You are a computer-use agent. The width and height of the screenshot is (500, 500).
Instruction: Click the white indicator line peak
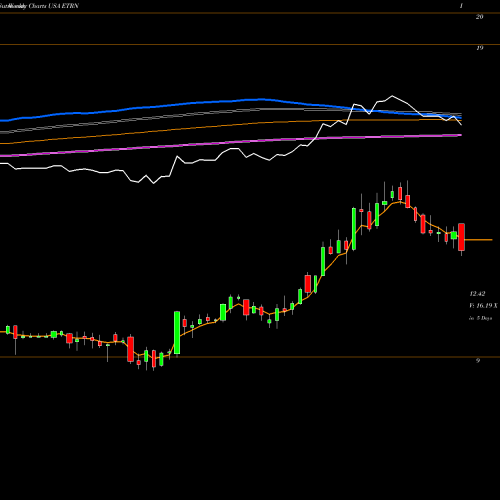(x=392, y=96)
